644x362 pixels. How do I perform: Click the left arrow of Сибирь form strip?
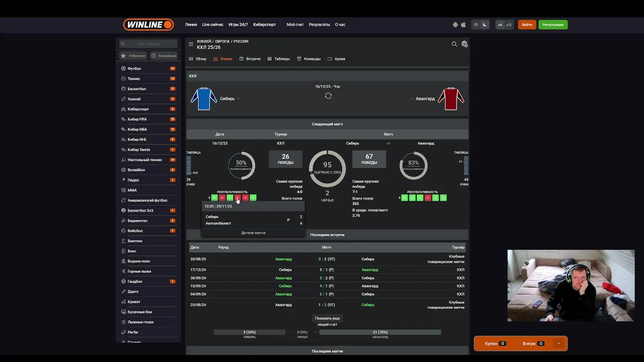click(209, 198)
